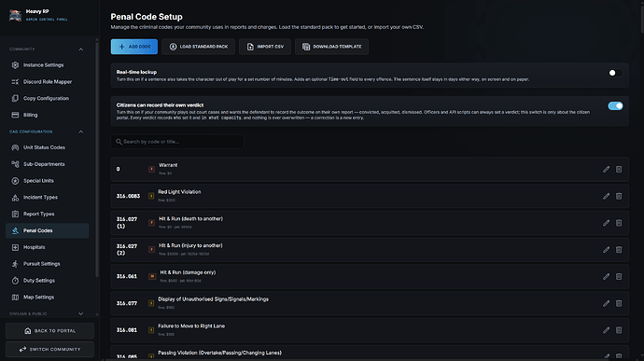
Task: Open Map Settings
Action: click(48, 297)
